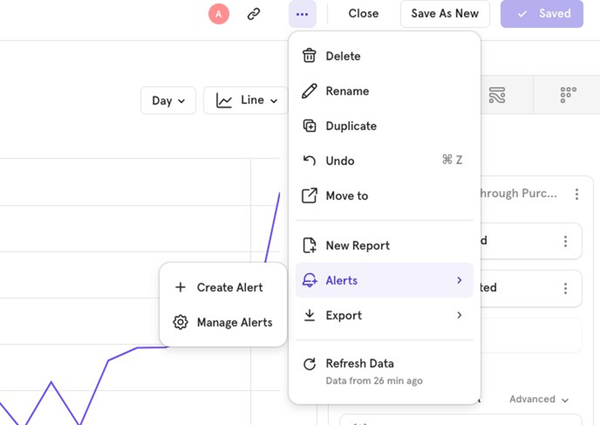The height and width of the screenshot is (425, 600).
Task: Expand the Export submenu chevron
Action: [459, 315]
